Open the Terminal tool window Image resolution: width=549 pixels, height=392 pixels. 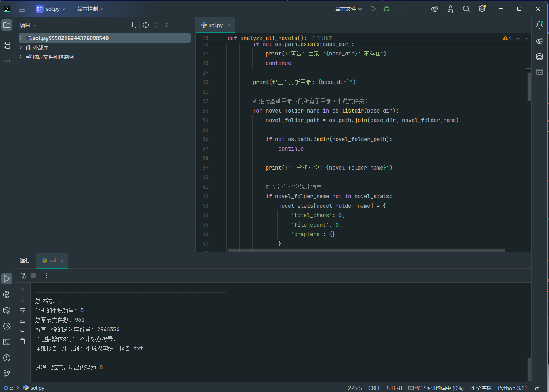[x=7, y=342]
